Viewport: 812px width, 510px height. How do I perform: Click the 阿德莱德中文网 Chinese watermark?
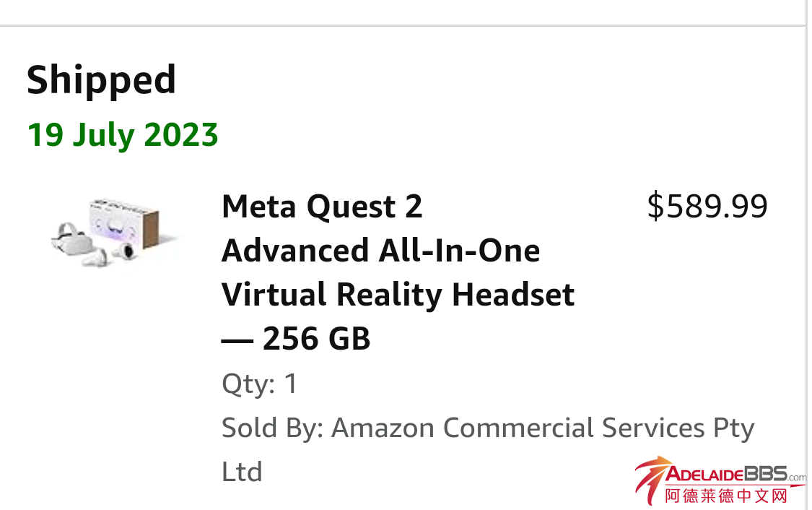pyautogui.click(x=726, y=496)
